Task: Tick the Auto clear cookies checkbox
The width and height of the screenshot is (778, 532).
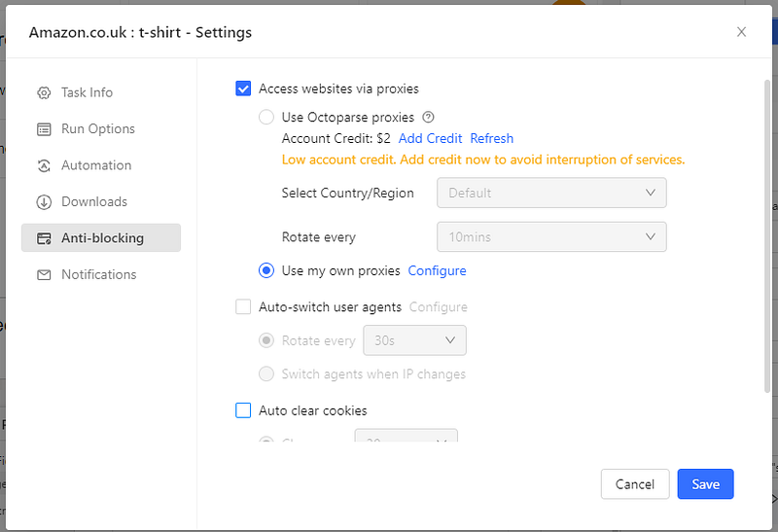Action: (x=243, y=410)
